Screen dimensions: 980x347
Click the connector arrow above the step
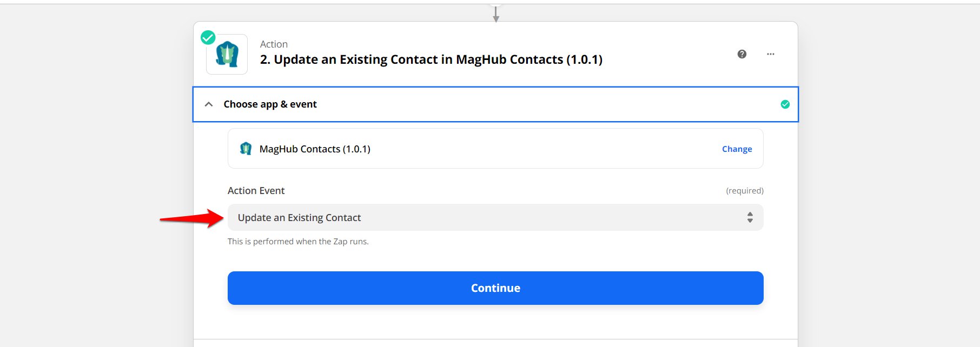click(495, 14)
